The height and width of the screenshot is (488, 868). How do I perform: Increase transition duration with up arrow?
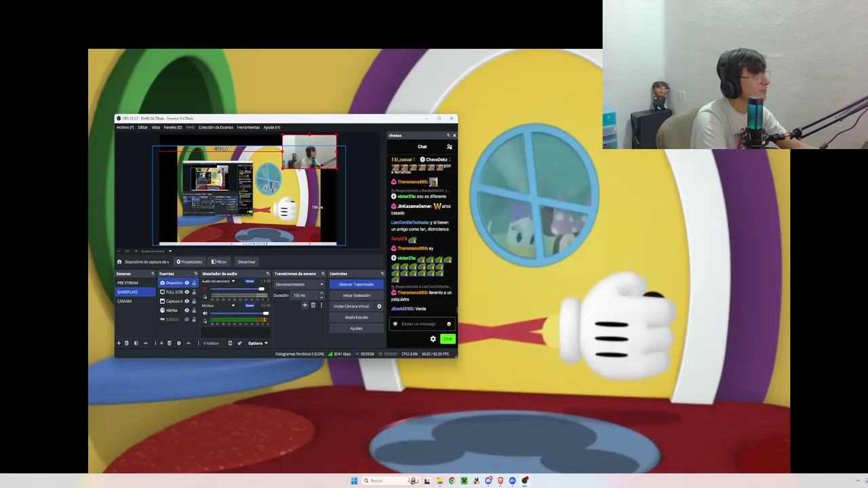point(321,293)
